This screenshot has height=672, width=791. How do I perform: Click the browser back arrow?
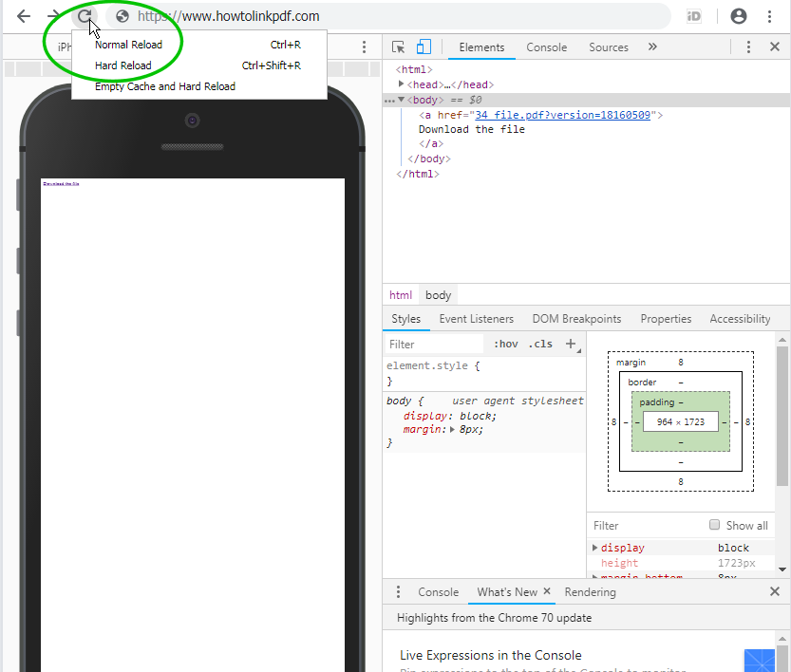(x=24, y=16)
